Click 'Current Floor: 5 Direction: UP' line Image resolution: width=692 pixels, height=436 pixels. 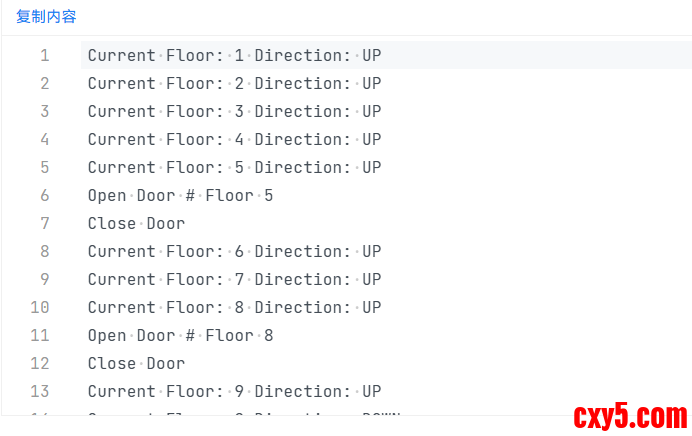coord(234,167)
